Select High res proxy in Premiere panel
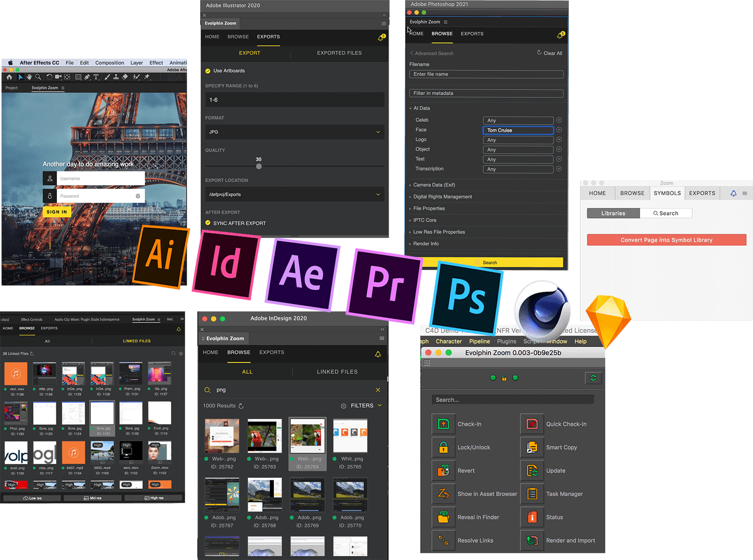 point(154,498)
